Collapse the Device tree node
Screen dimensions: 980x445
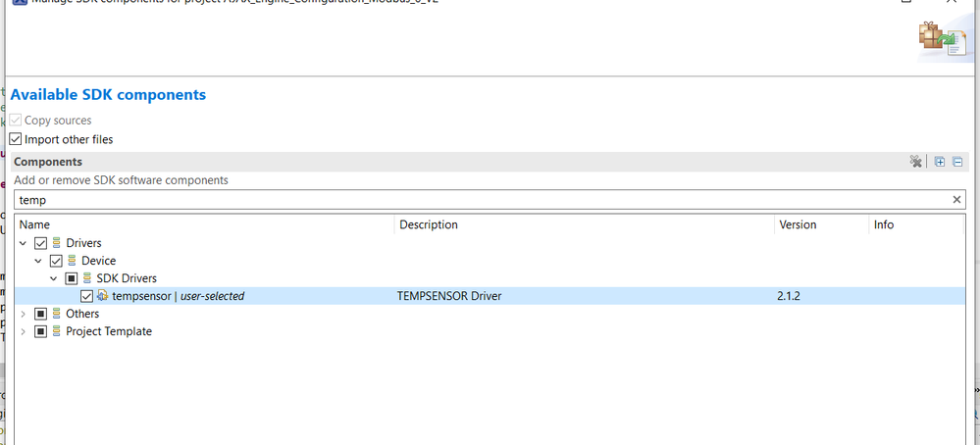39,261
